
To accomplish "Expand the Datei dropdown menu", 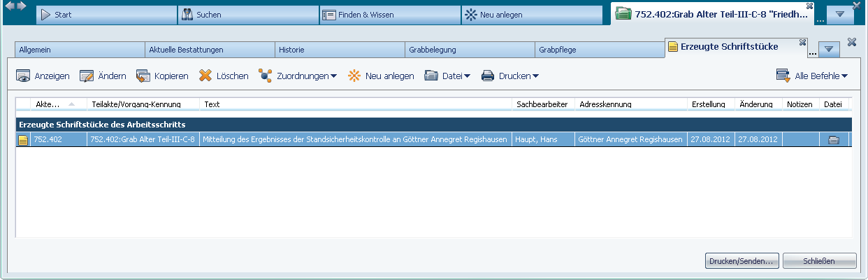I will coord(447,76).
